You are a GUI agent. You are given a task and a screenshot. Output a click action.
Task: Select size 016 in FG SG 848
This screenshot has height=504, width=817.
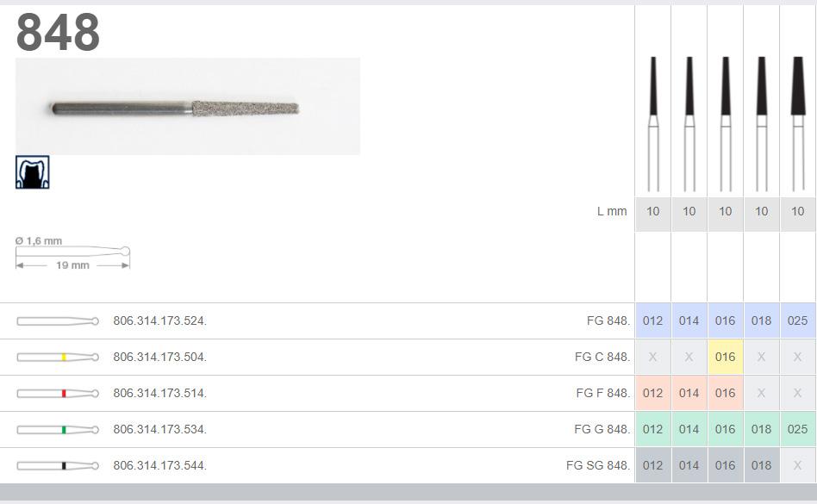[x=725, y=465]
